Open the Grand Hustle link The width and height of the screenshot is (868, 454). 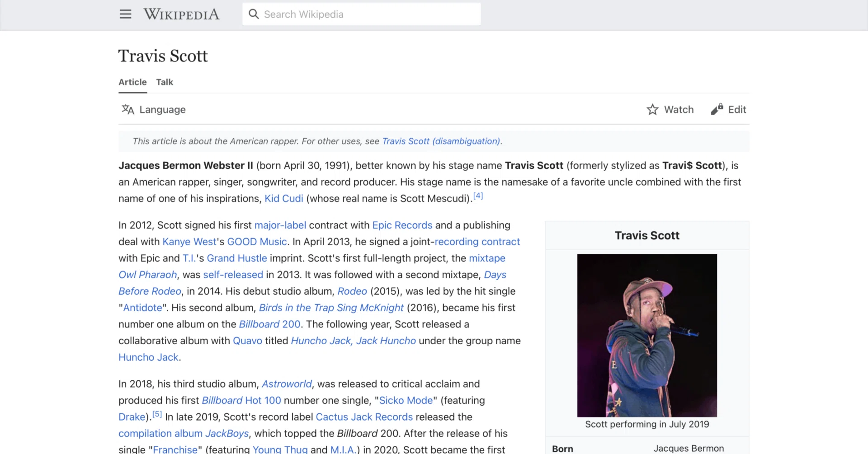237,258
